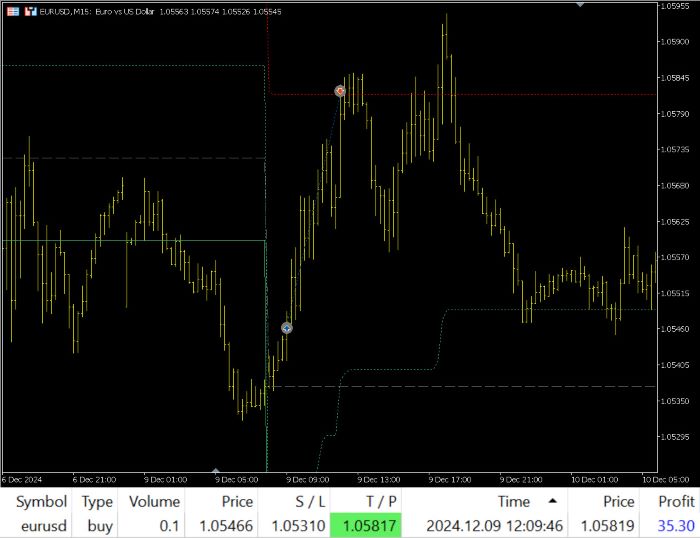The image size is (700, 538).
Task: Click the 1.05625 price scale label
Action: [675, 221]
